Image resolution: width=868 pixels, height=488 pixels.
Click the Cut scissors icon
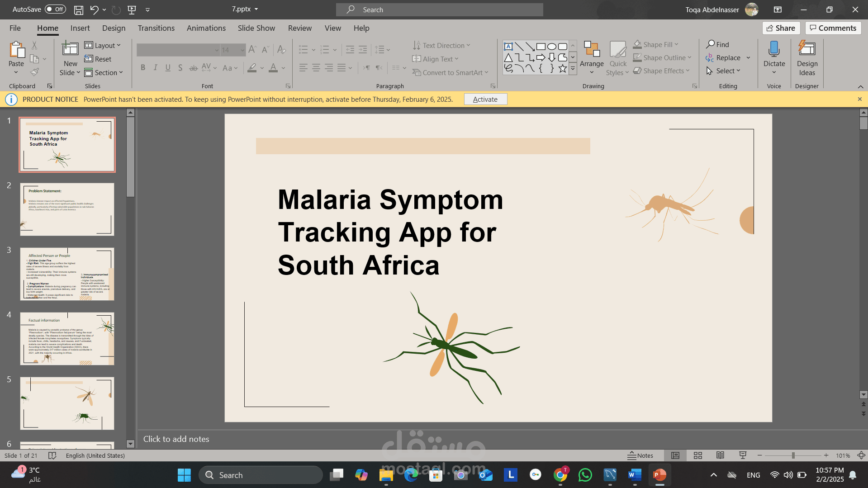tap(34, 45)
